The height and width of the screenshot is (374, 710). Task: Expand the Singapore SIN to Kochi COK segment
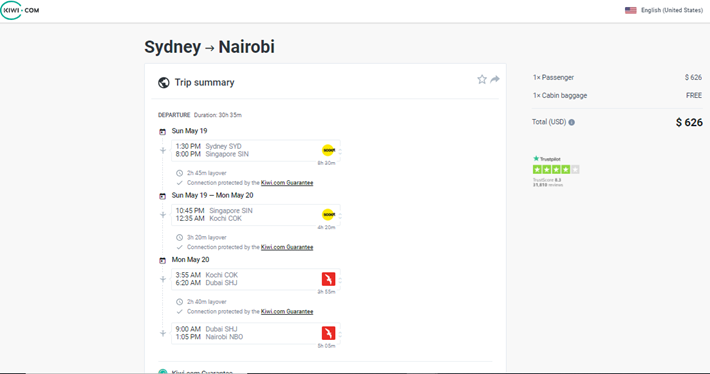coord(256,215)
